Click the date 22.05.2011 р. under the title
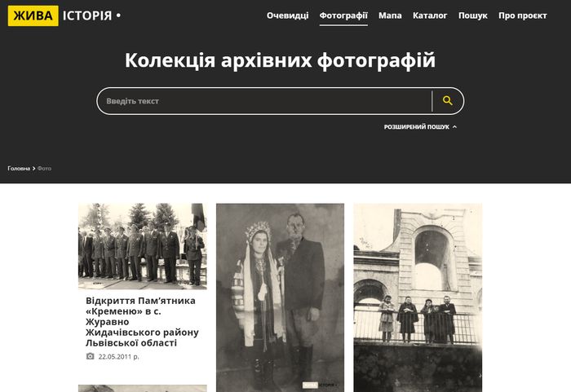 pos(118,357)
